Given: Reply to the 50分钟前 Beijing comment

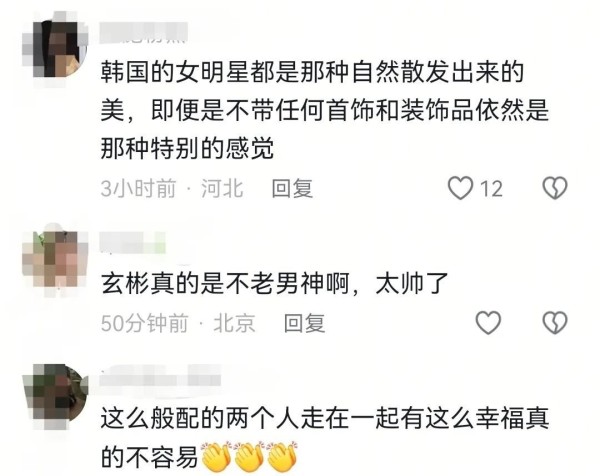Looking at the screenshot, I should pyautogui.click(x=305, y=323).
